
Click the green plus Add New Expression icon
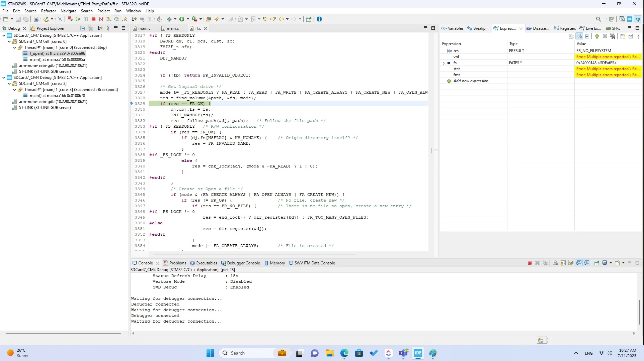(x=597, y=36)
